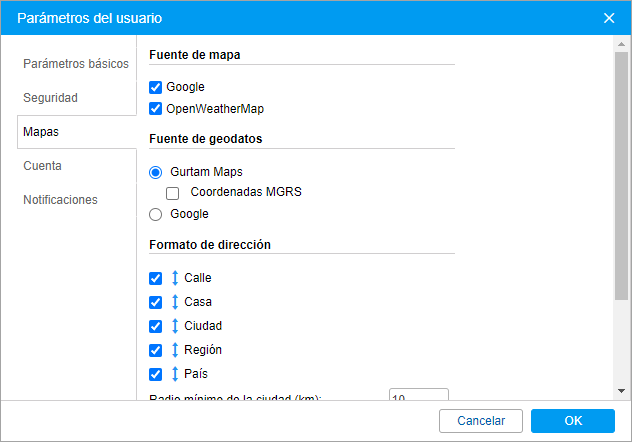This screenshot has width=632, height=442.
Task: Select the Gurtam Maps radio button
Action: (x=155, y=172)
